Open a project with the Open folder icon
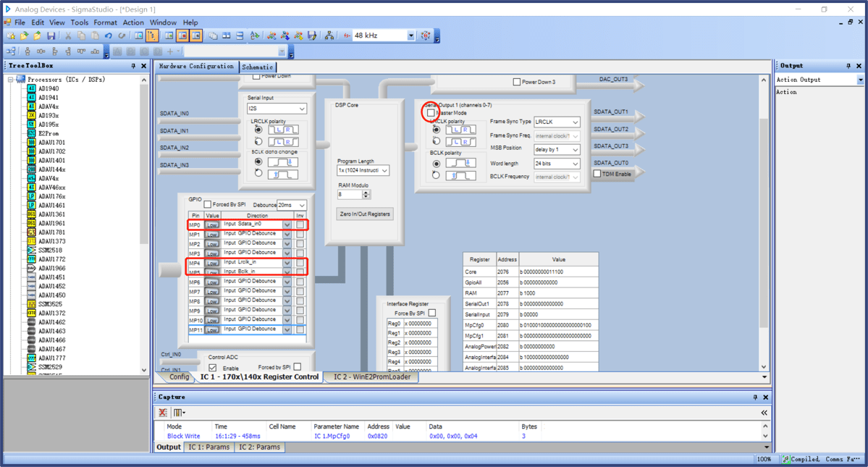Viewport: 868px width, 467px height. (24, 35)
